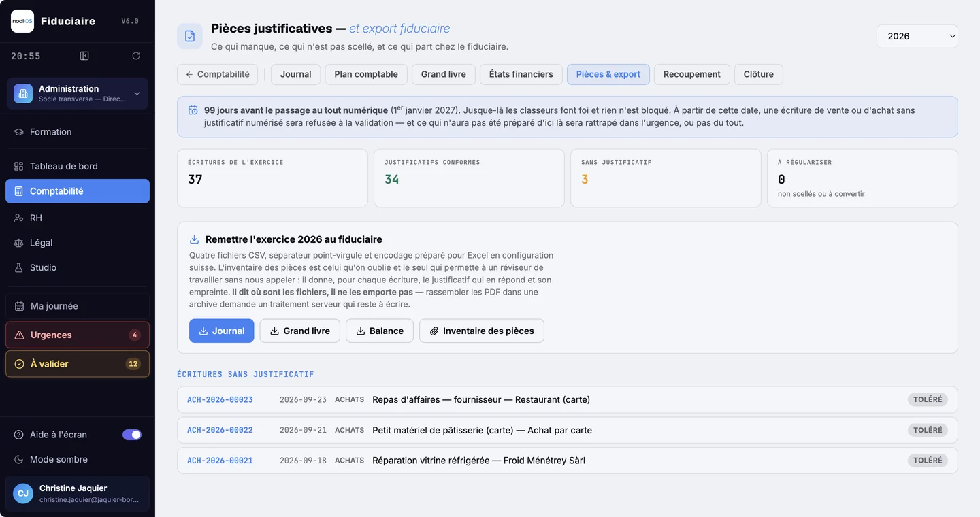Open the 2026 year dropdown
The width and height of the screenshot is (980, 517).
tap(917, 36)
